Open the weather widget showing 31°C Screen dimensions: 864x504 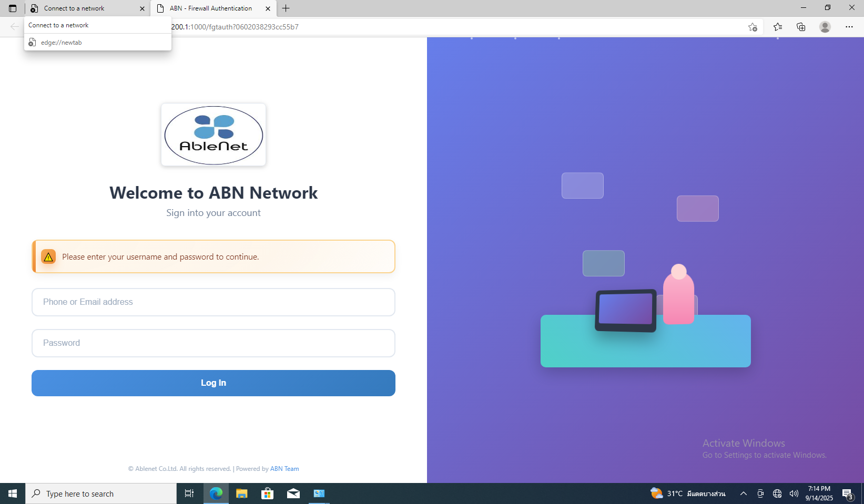(x=688, y=493)
